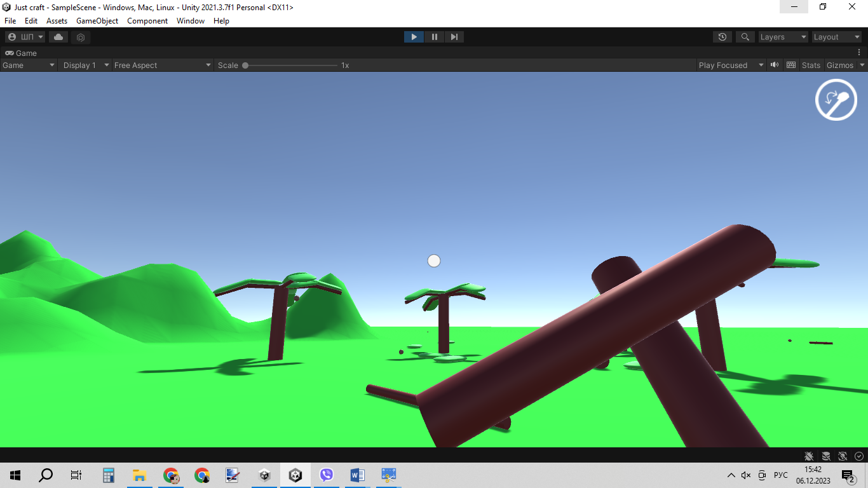Screen dimensions: 868x488
Task: Open the Windows Start menu
Action: pyautogui.click(x=15, y=475)
